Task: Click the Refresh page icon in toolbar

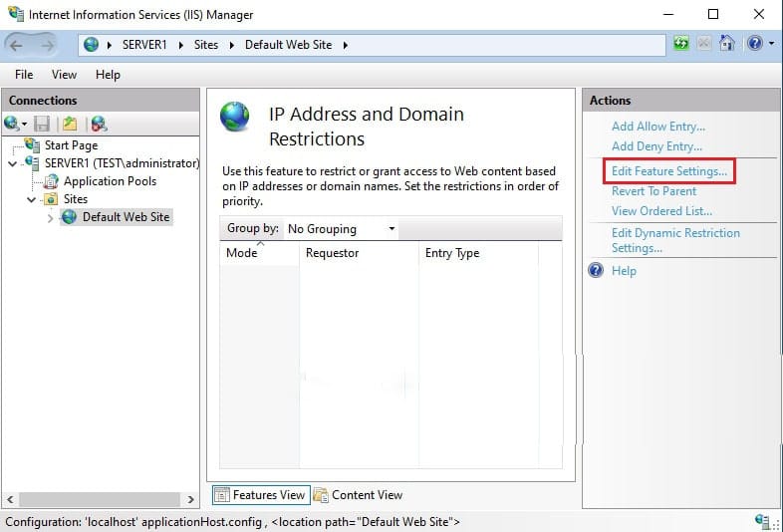Action: 681,44
